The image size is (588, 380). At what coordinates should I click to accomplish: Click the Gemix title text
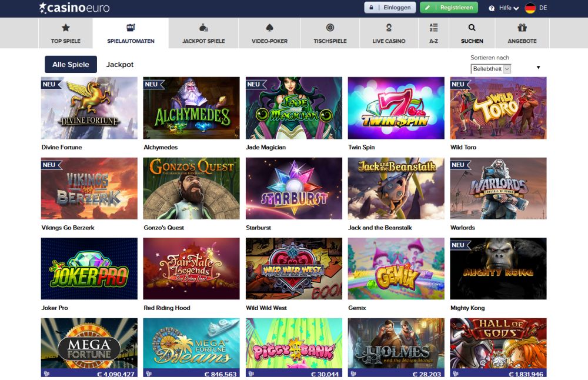[x=357, y=308]
